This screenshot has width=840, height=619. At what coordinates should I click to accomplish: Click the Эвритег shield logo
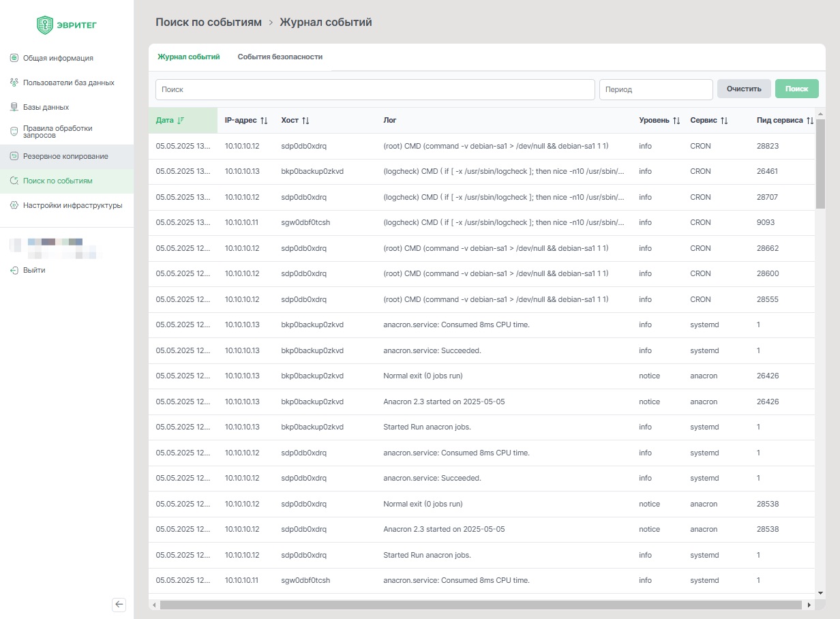point(45,25)
